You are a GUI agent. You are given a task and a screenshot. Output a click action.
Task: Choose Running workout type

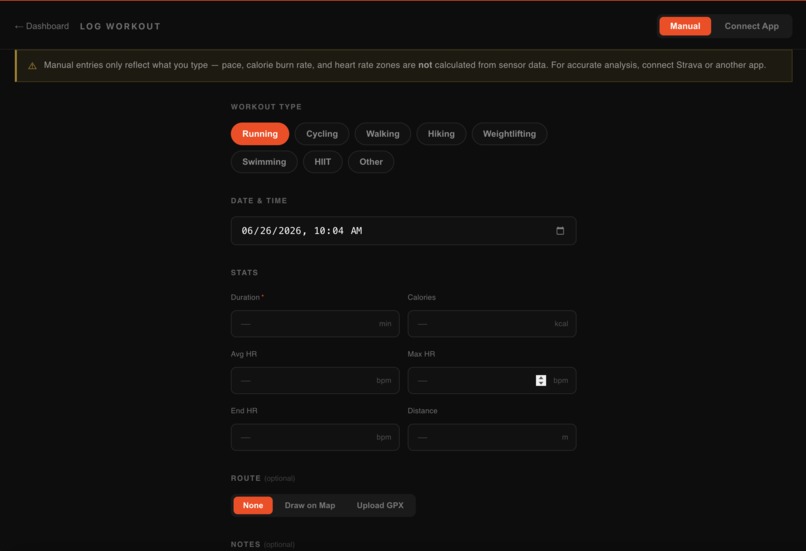click(x=260, y=134)
